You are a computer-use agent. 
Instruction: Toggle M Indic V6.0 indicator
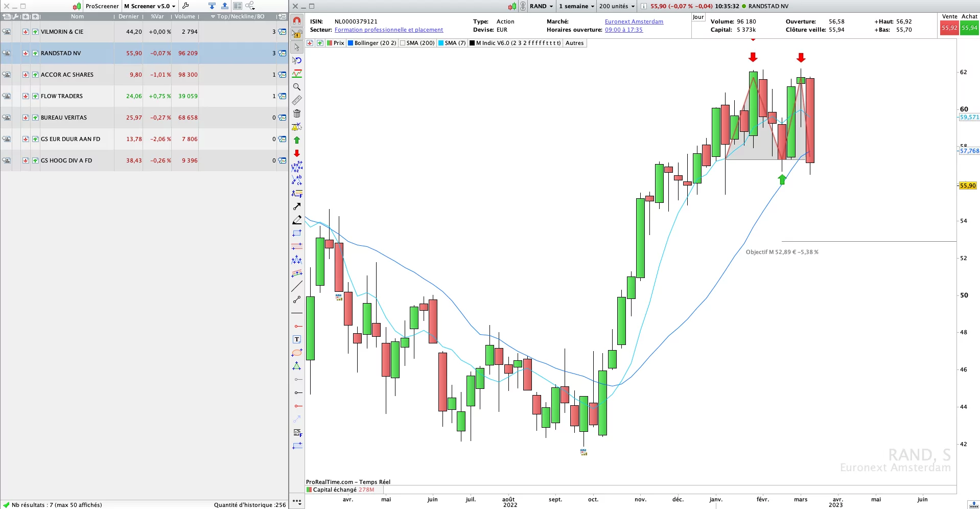point(515,43)
